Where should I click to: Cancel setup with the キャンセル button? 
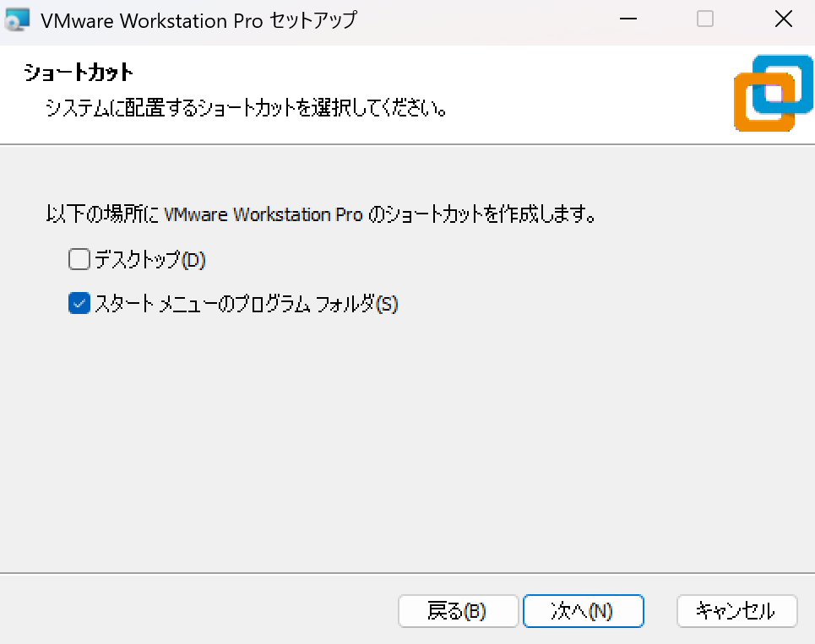click(736, 611)
